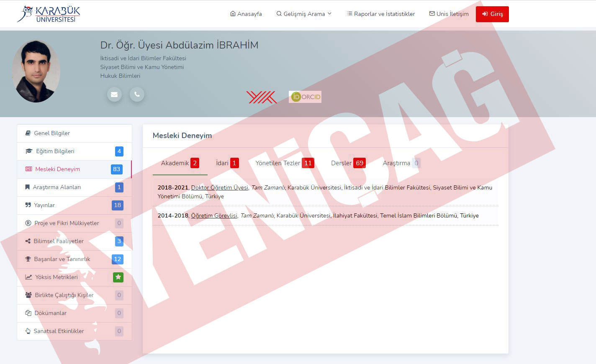Click the Yayınlar quote icon

(28, 205)
